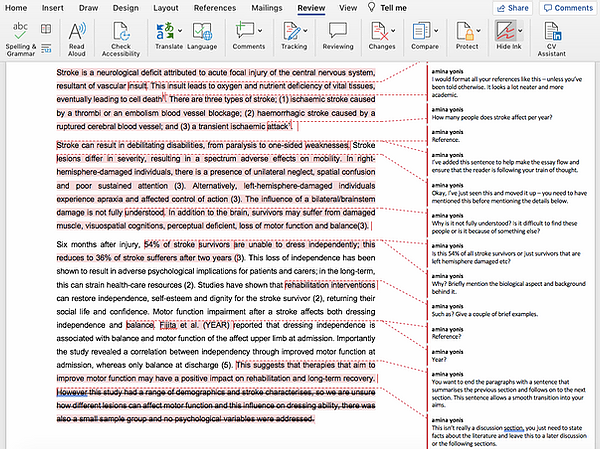This screenshot has width=600, height=449.
Task: Switch to the Layout tab
Action: coord(166,8)
